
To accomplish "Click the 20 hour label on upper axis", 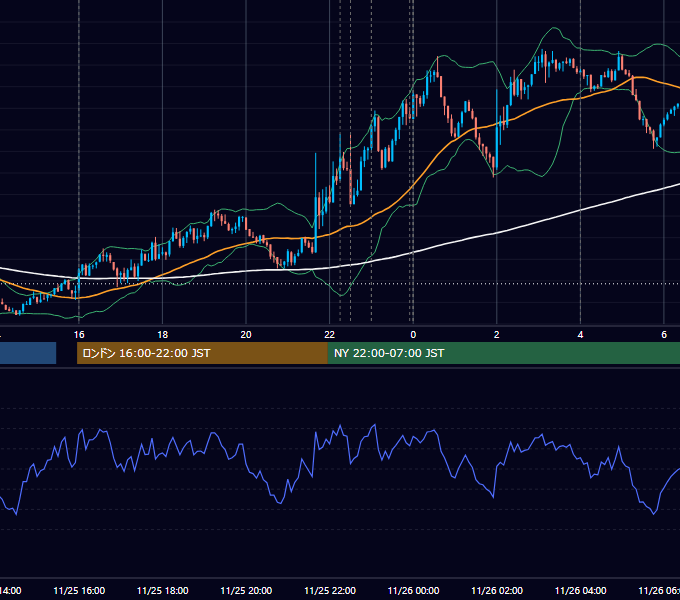I will pos(246,334).
